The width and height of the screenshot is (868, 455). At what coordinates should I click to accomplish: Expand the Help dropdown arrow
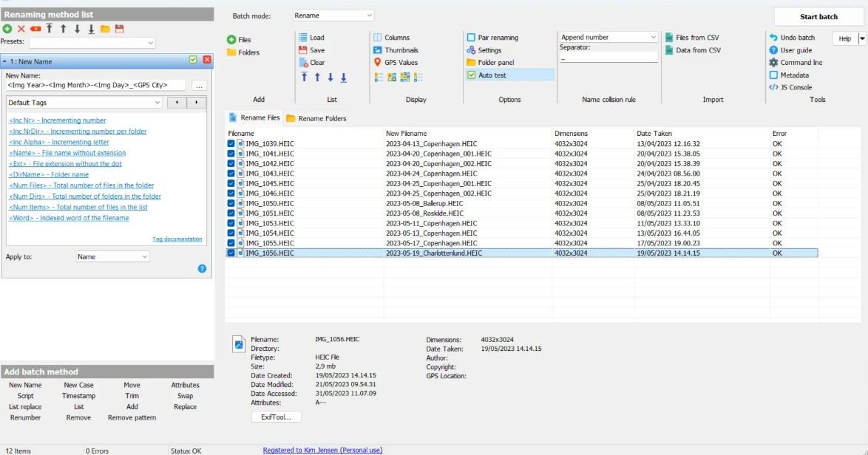coord(861,38)
